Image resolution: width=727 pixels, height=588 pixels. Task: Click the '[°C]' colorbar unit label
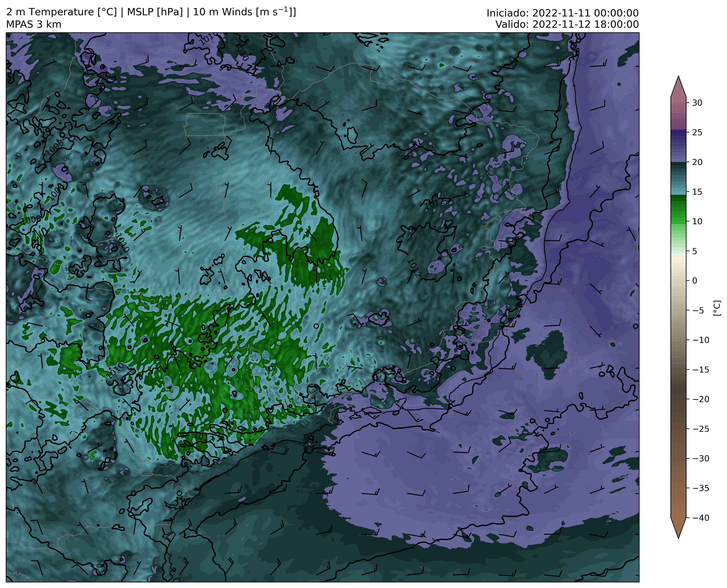coord(717,308)
